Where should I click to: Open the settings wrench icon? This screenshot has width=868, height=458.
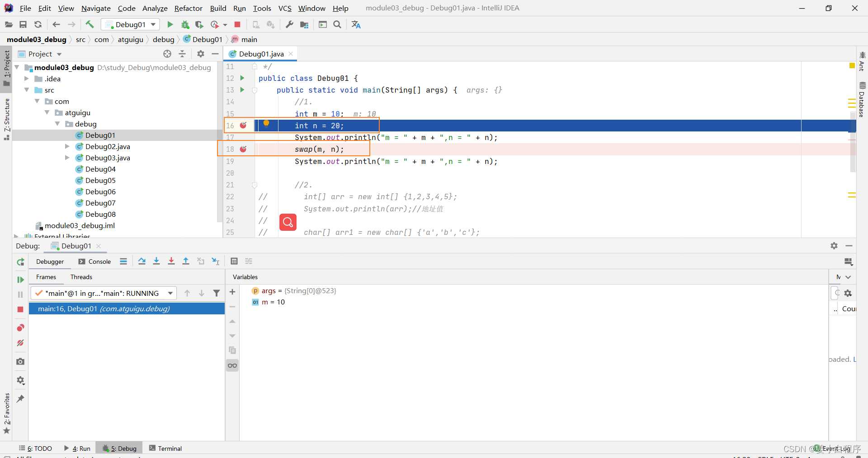[289, 24]
